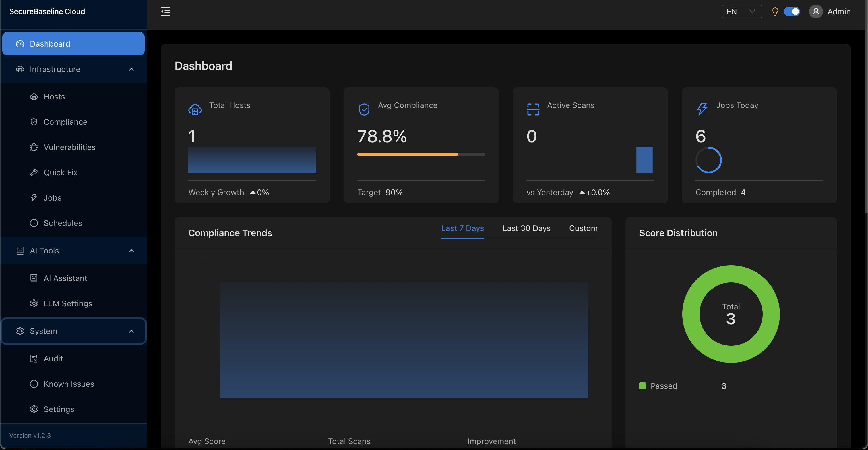868x450 pixels.
Task: Click the Dashboard gauge icon in sidebar
Action: click(x=20, y=44)
